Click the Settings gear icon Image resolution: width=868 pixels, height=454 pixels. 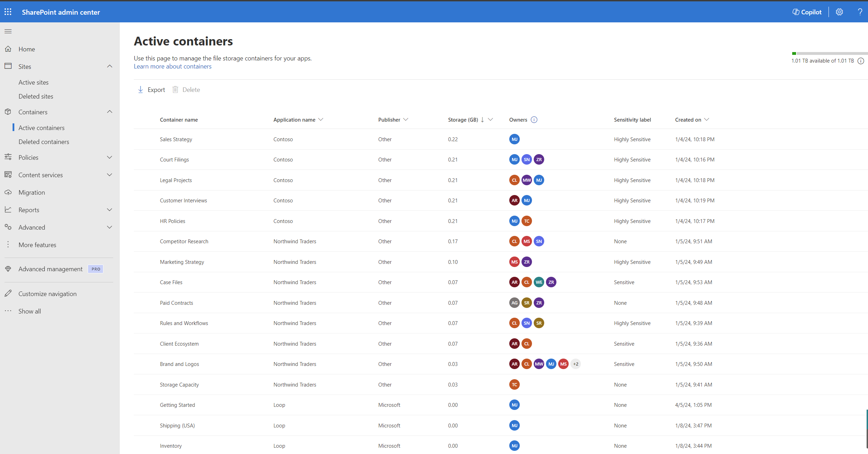(x=839, y=12)
